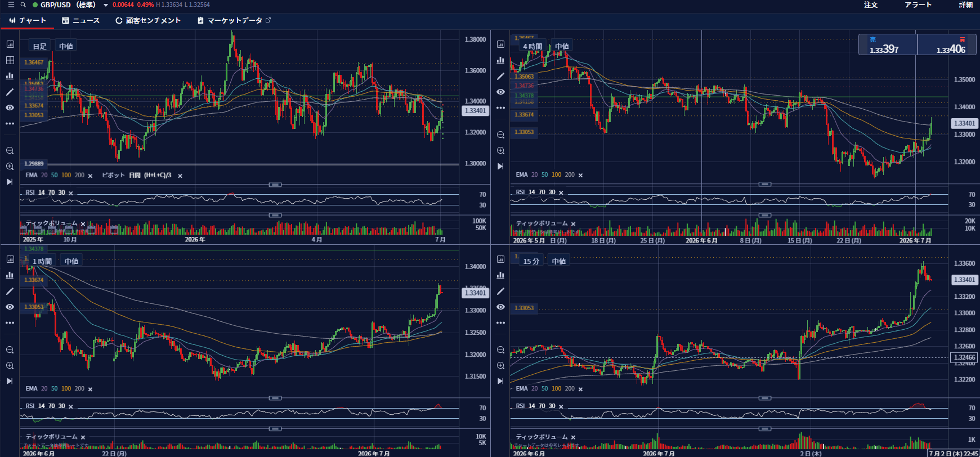
Task: Jump to latest bar in 4-hour chart
Action: (500, 166)
